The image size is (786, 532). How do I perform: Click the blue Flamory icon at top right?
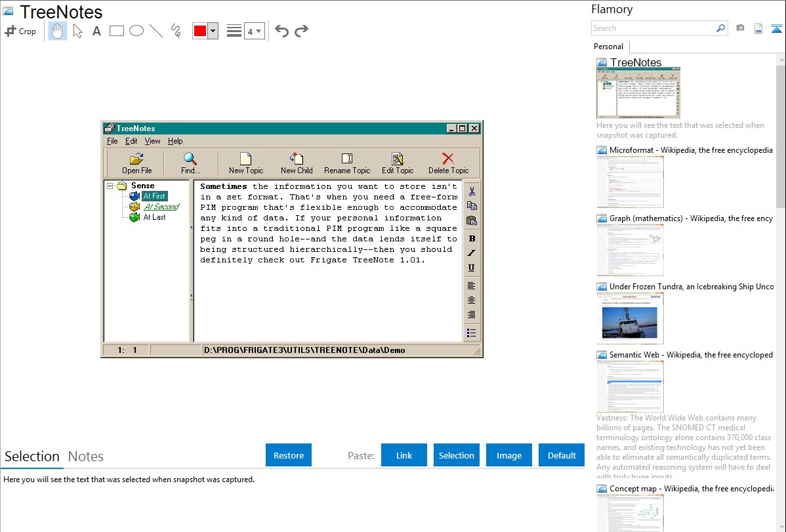(776, 28)
